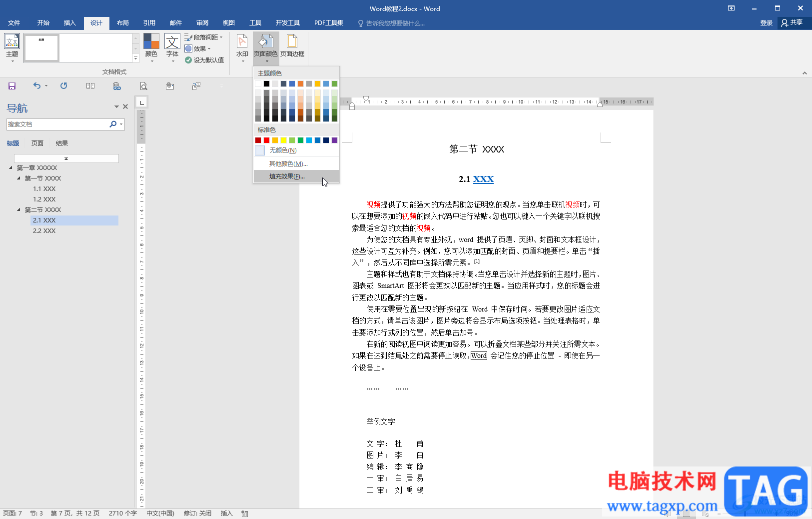Switch navigation to 页面 pages view
The height and width of the screenshot is (519, 812).
click(x=37, y=143)
